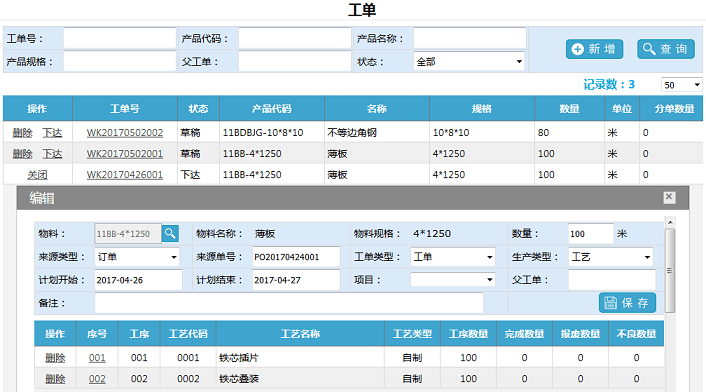706x392 pixels.
Task: Click 下达 for work order WK20170502002
Action: click(x=52, y=133)
